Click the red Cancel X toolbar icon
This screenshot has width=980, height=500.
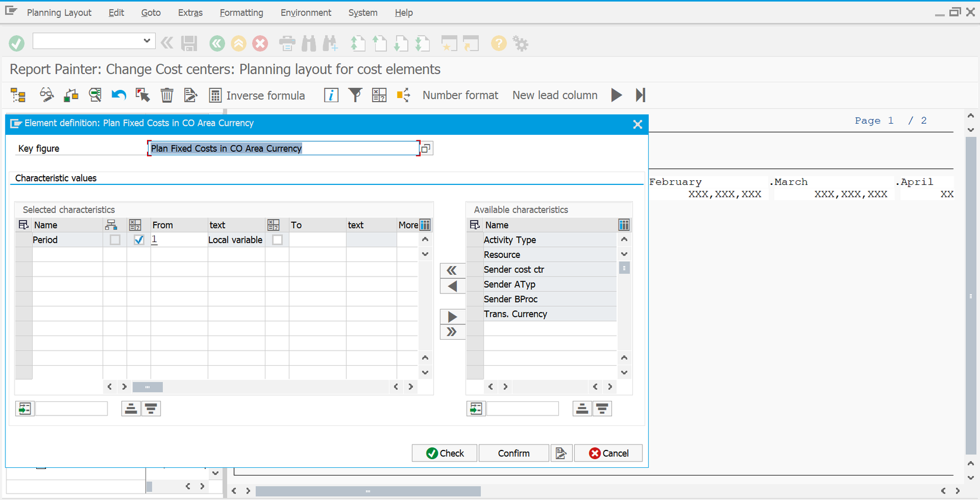(260, 43)
